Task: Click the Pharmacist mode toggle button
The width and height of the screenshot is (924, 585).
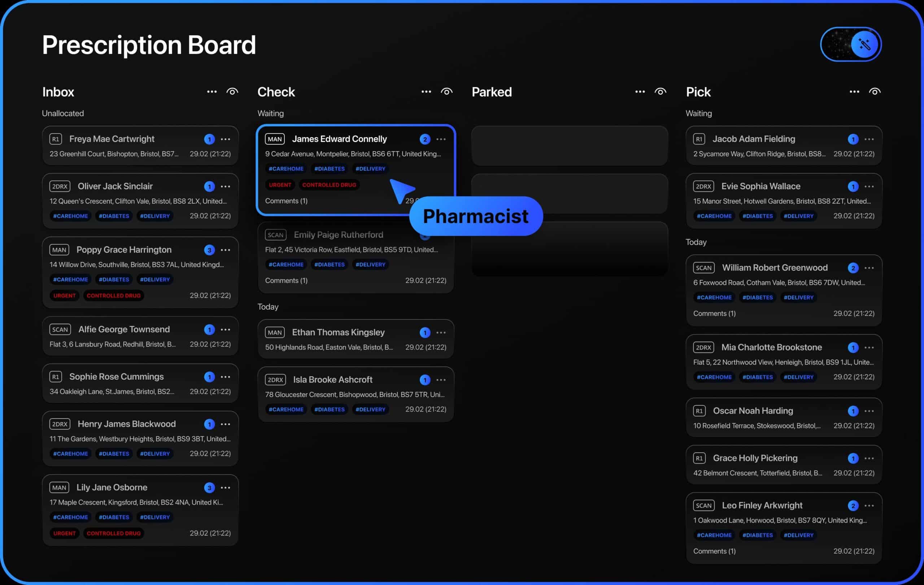Action: click(851, 44)
